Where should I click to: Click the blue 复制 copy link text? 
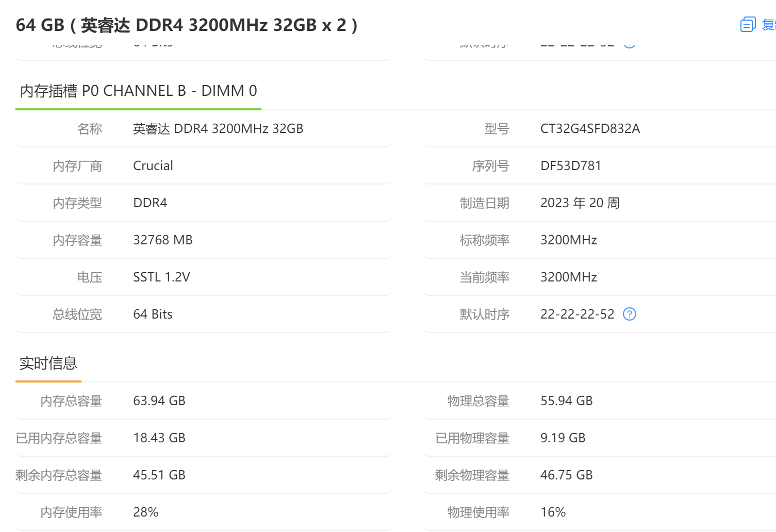(769, 24)
